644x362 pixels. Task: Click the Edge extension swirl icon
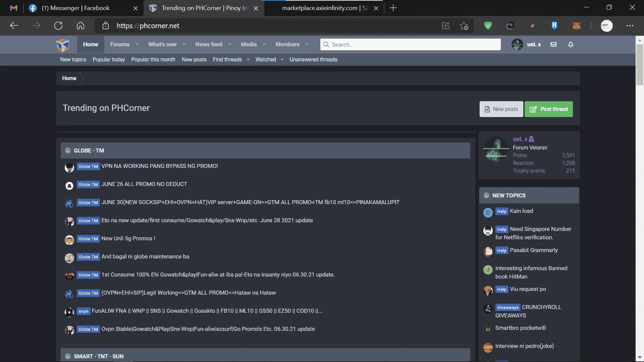click(x=510, y=26)
